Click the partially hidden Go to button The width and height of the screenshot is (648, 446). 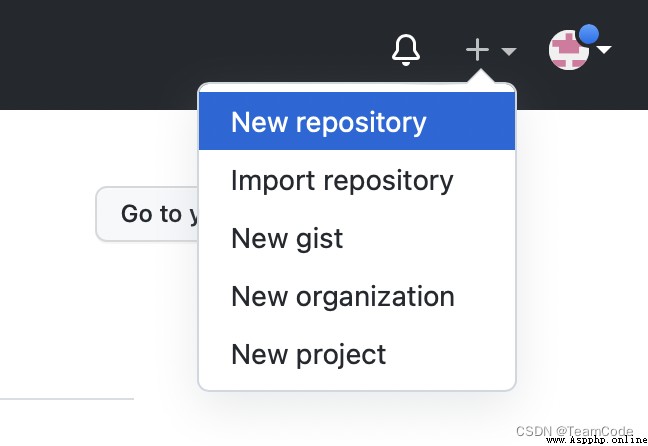click(148, 214)
